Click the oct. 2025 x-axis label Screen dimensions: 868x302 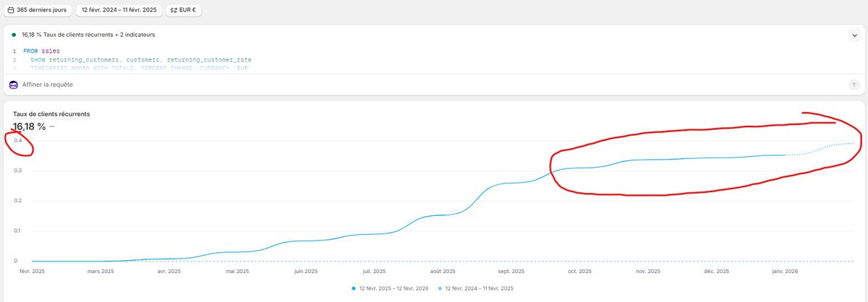tap(579, 272)
